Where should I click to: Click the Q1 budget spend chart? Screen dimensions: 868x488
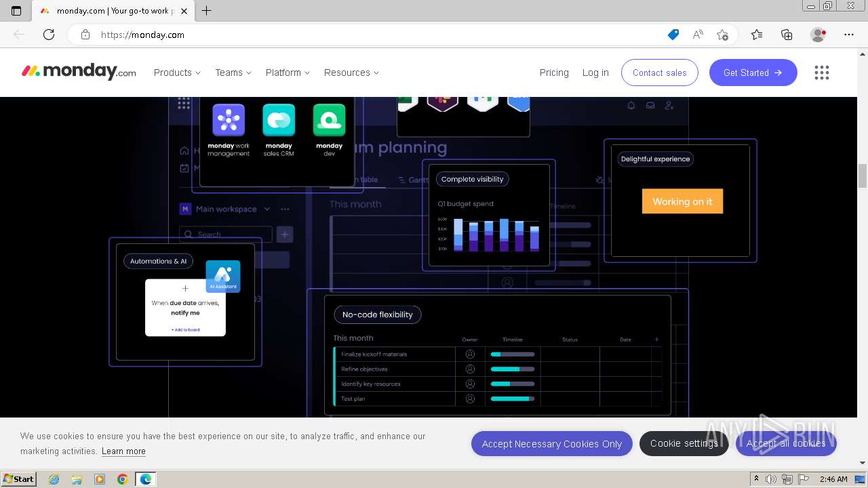[488, 235]
